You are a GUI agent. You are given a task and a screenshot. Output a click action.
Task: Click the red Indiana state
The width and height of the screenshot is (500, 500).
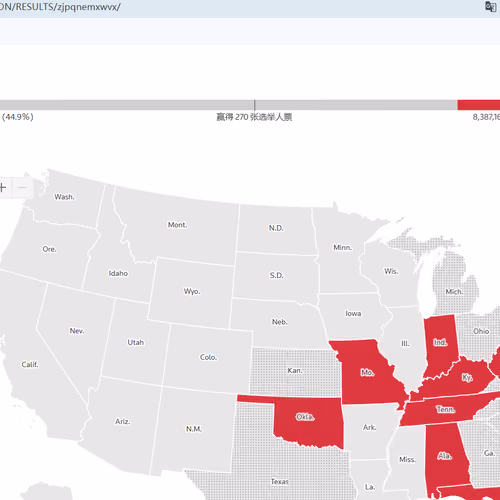440,342
